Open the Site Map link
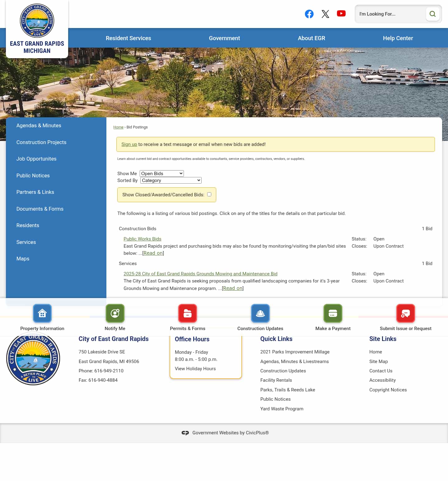The width and height of the screenshot is (448, 481). 379,362
